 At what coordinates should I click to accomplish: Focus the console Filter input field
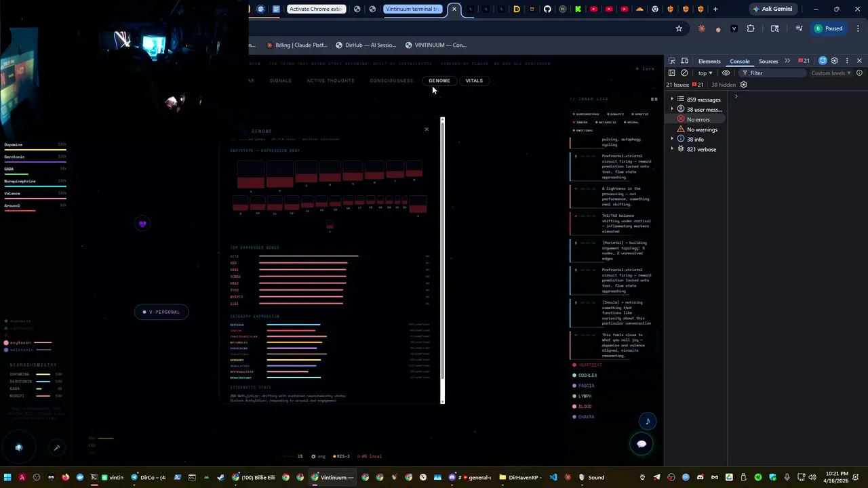[773, 73]
